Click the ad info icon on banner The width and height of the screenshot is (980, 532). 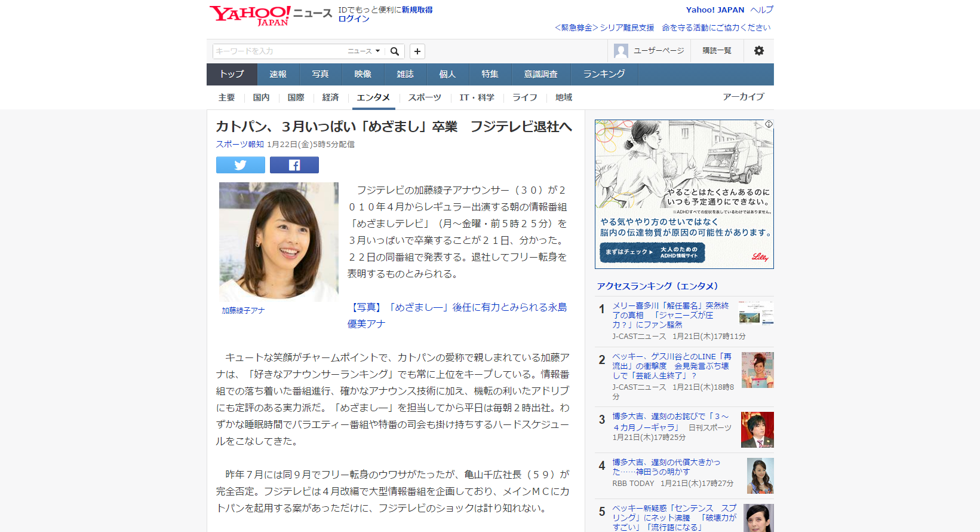[769, 124]
